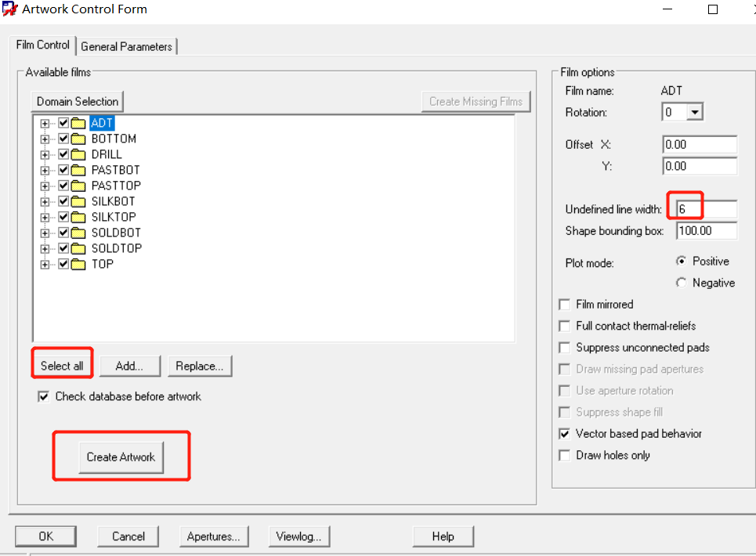Enable Suppress unconnected pads
The image size is (756, 556).
[x=564, y=348]
